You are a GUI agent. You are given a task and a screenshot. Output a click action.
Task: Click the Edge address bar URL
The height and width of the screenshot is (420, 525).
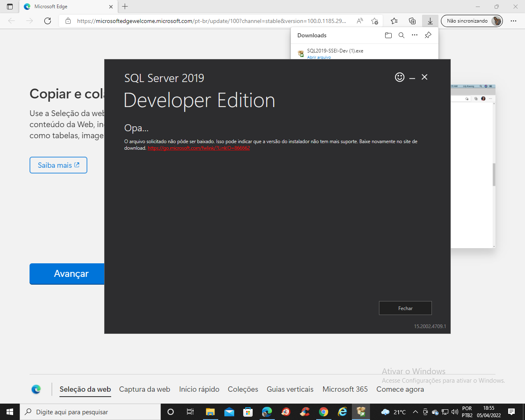pyautogui.click(x=212, y=21)
